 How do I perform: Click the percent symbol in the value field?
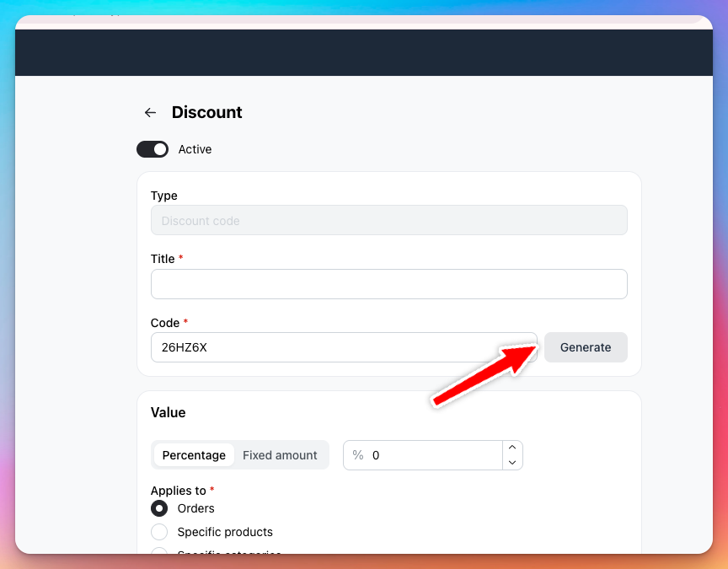coord(358,455)
